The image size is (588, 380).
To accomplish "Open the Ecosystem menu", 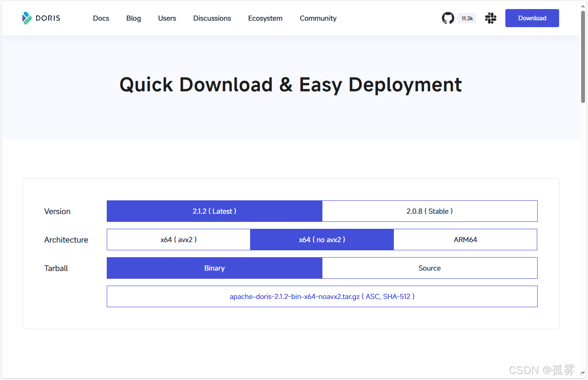I will [265, 18].
